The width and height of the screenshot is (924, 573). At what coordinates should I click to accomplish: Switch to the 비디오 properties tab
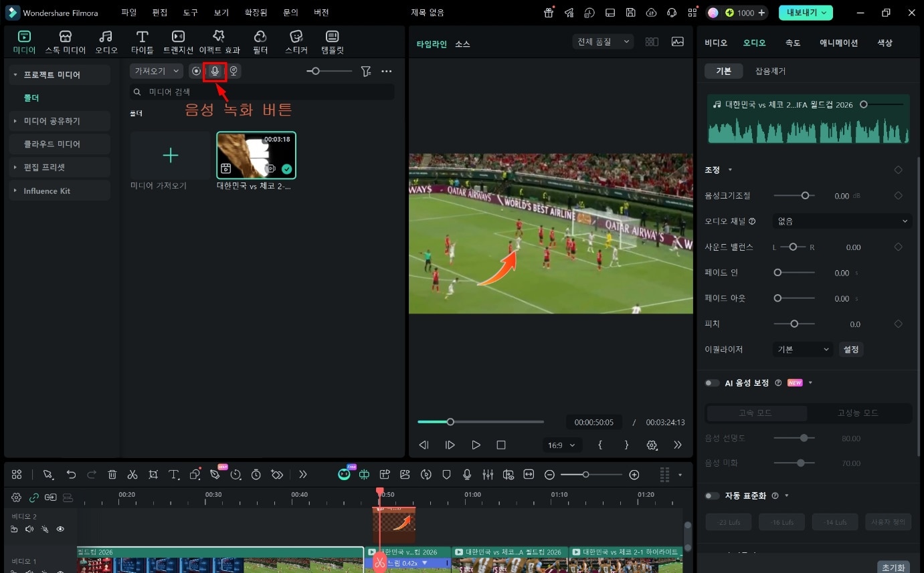pos(716,43)
